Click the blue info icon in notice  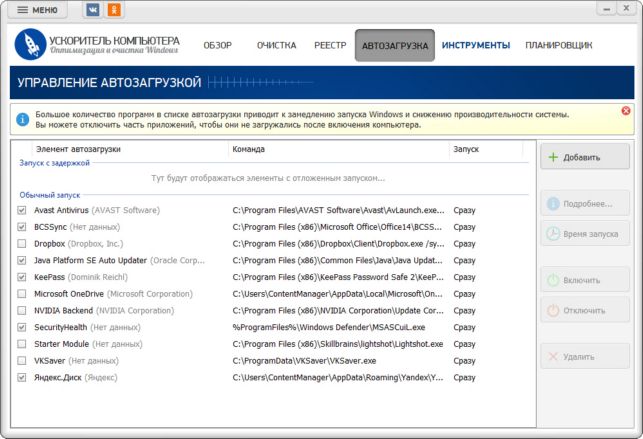pos(23,120)
